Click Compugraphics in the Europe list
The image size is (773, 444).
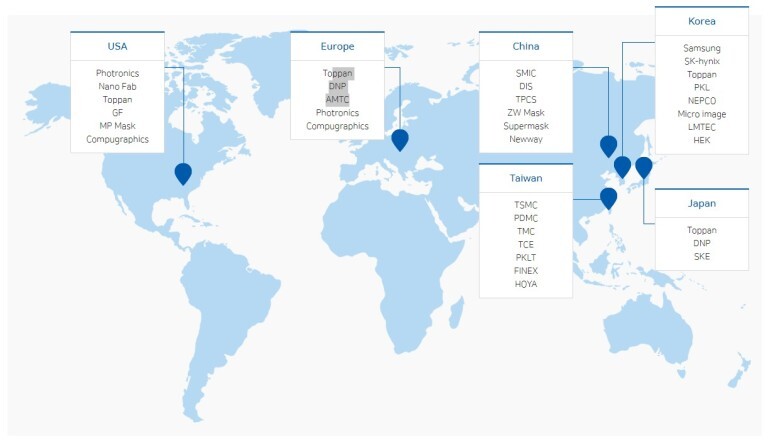(x=337, y=126)
